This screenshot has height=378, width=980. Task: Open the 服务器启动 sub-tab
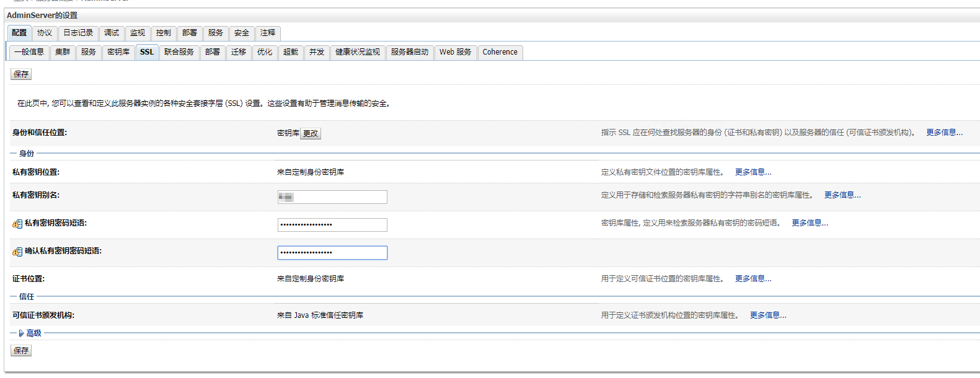pyautogui.click(x=410, y=52)
